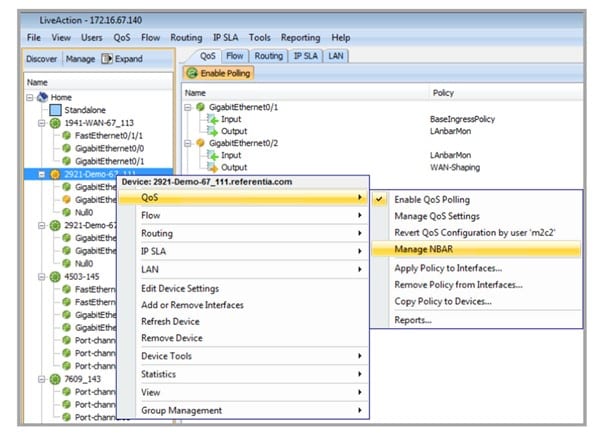
Task: Select the Standalone device icon
Action: [x=55, y=110]
